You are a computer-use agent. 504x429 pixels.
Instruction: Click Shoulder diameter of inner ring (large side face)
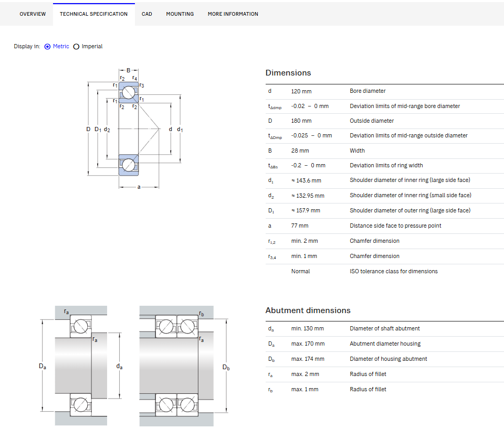pyautogui.click(x=410, y=180)
